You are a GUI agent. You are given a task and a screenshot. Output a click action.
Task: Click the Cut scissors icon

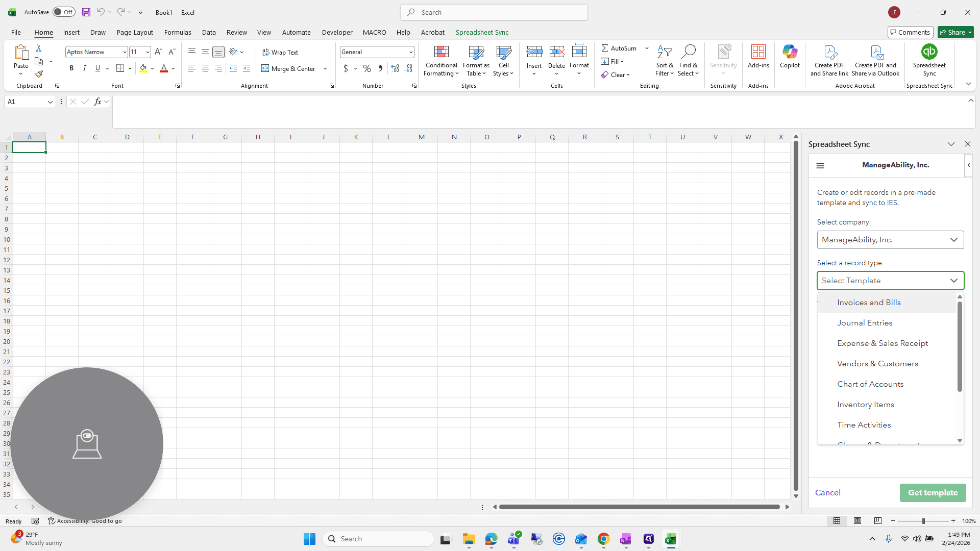(39, 48)
